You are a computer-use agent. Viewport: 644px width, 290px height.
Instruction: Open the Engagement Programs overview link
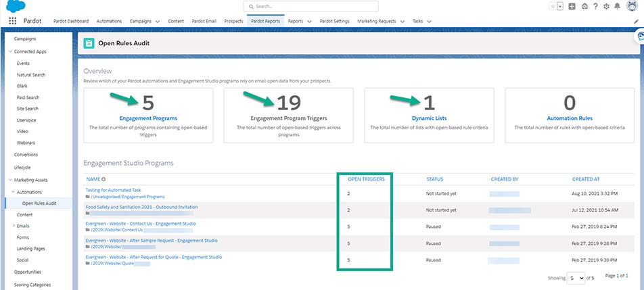point(148,118)
